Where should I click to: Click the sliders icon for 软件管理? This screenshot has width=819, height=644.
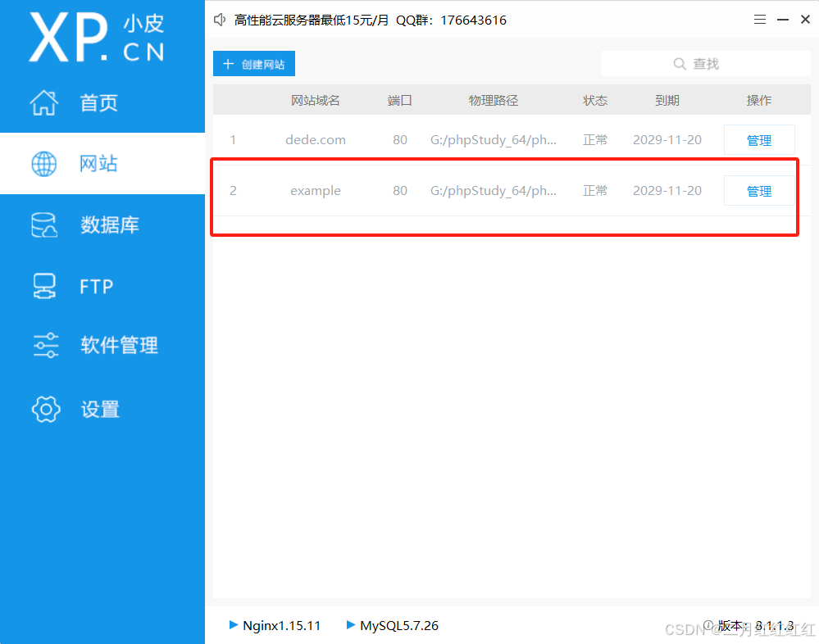coord(45,345)
